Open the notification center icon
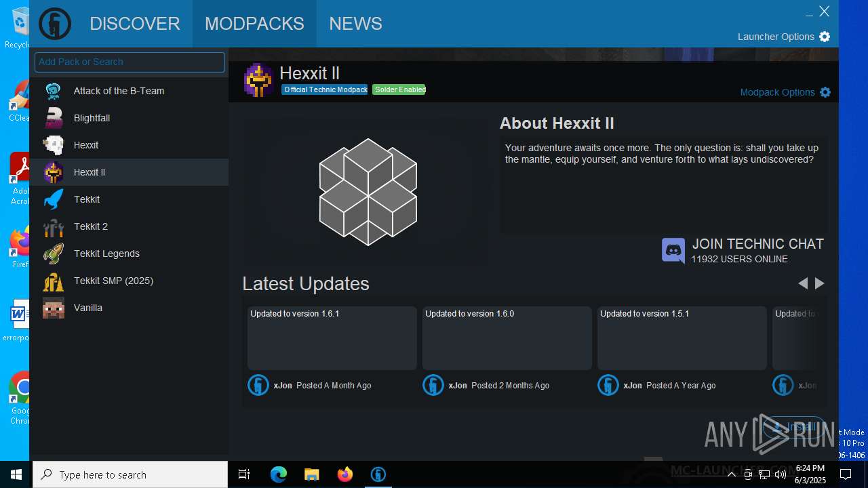868x488 pixels. click(x=846, y=474)
